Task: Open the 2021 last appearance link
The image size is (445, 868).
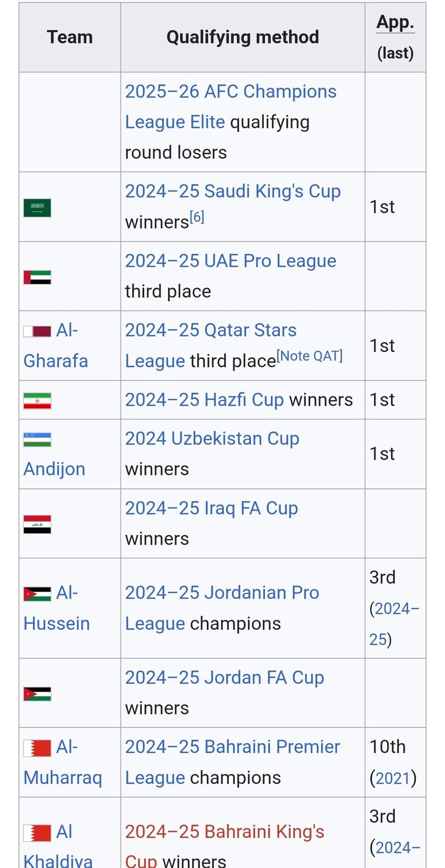Action: (393, 778)
